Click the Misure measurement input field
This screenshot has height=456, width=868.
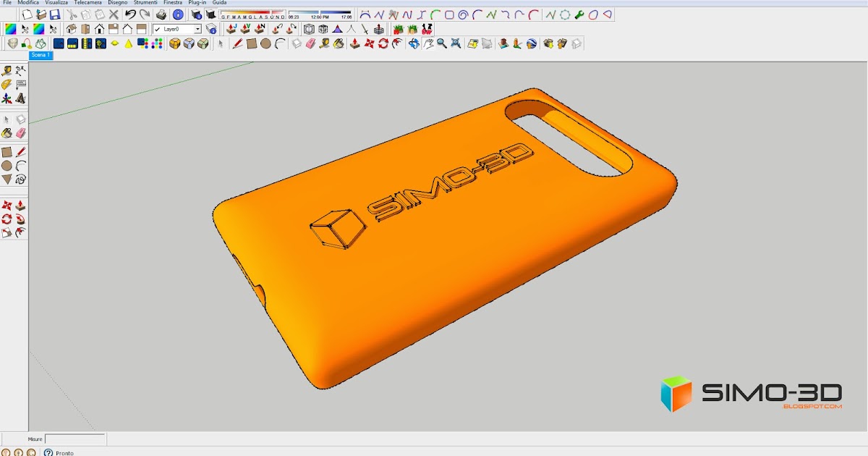tap(75, 439)
